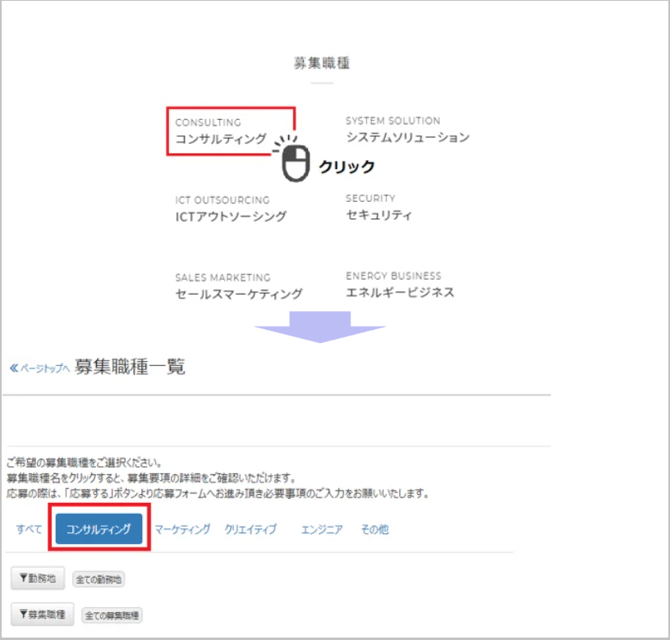Viewport: 670px width, 640px height.
Task: Click the 全ての勤務地 filter tag
Action: coord(98,579)
